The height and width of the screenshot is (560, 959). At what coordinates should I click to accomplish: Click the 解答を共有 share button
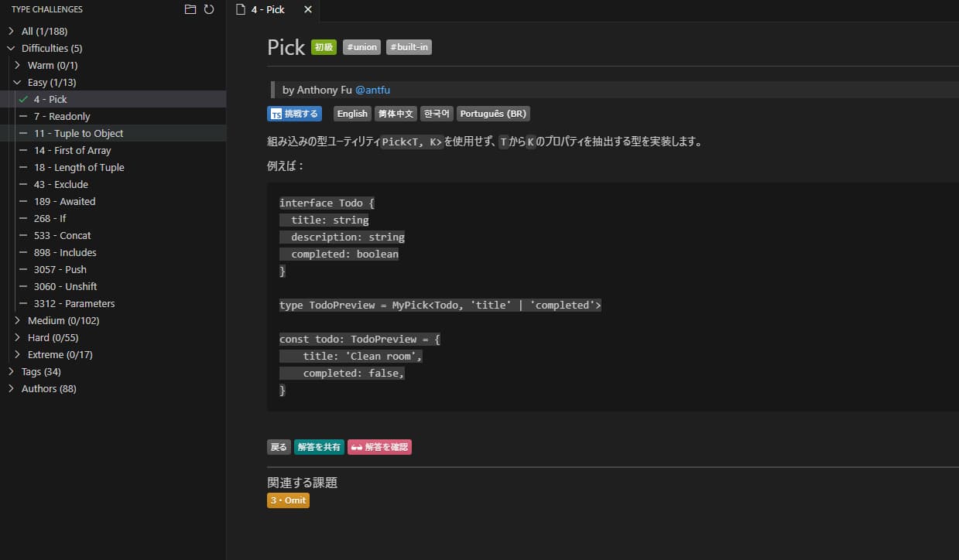pos(319,447)
